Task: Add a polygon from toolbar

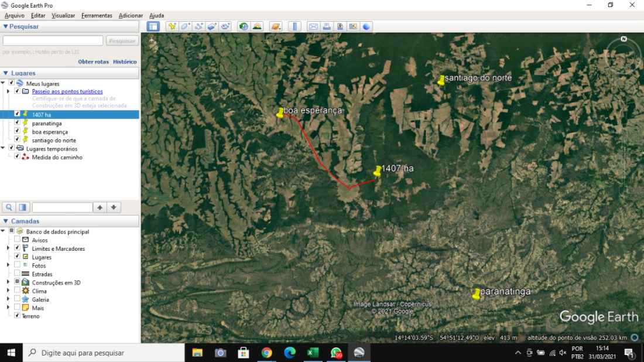Action: coord(185,27)
